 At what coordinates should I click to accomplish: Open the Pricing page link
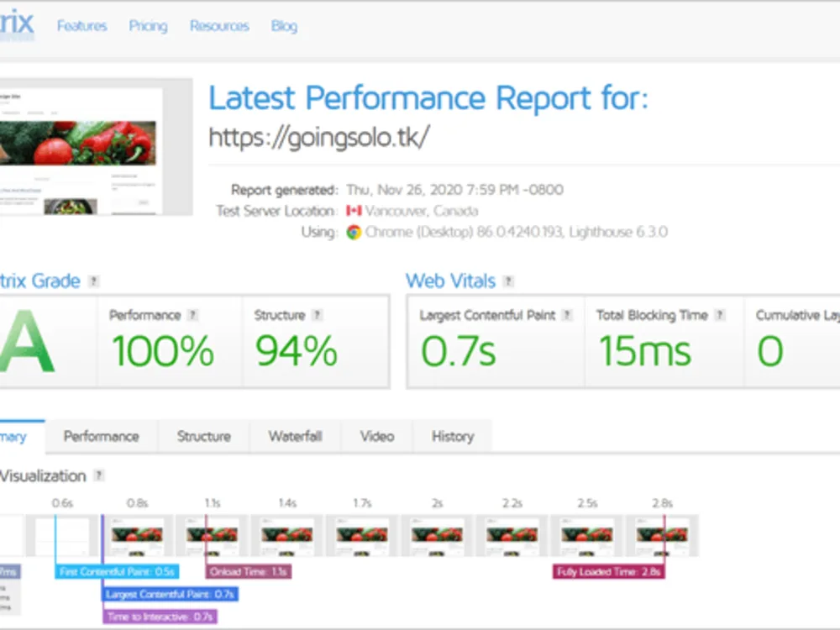point(149,26)
